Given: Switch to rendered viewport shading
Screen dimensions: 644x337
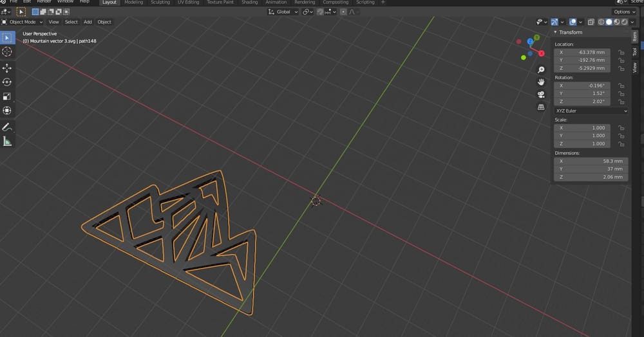Looking at the screenshot, I should (x=625, y=22).
